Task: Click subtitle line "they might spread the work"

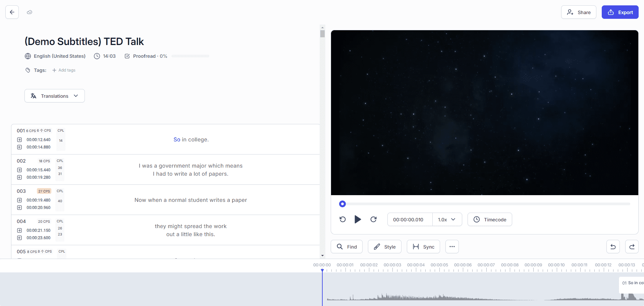Action: coord(191,226)
